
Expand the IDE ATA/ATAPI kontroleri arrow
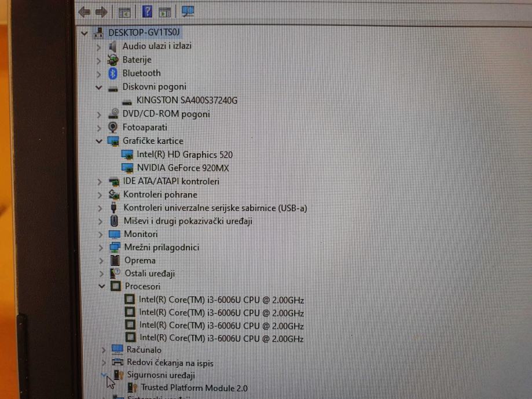click(x=100, y=182)
